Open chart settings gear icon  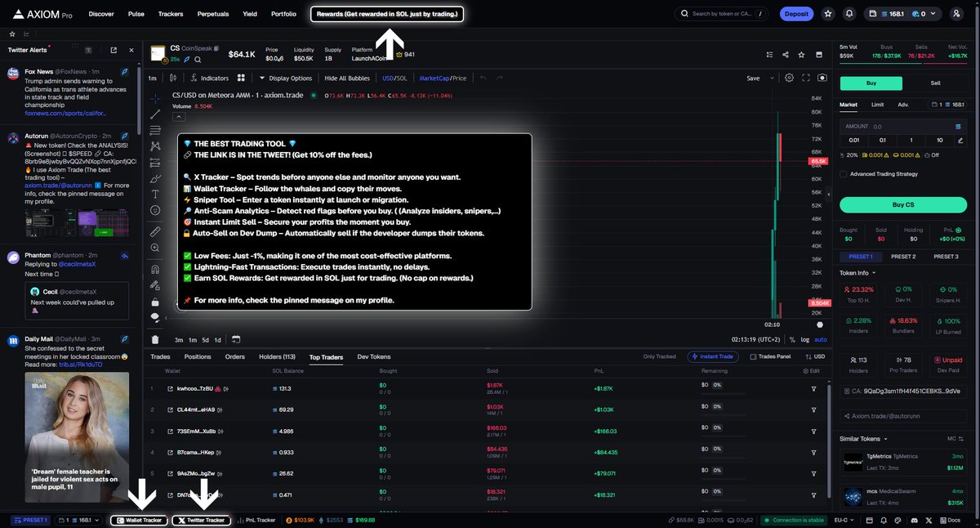(x=789, y=78)
